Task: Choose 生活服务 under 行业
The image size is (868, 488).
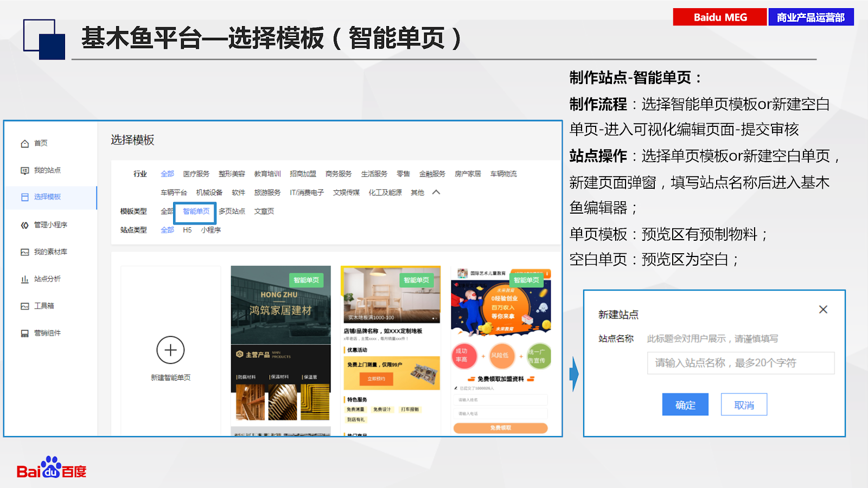Action: [x=374, y=174]
